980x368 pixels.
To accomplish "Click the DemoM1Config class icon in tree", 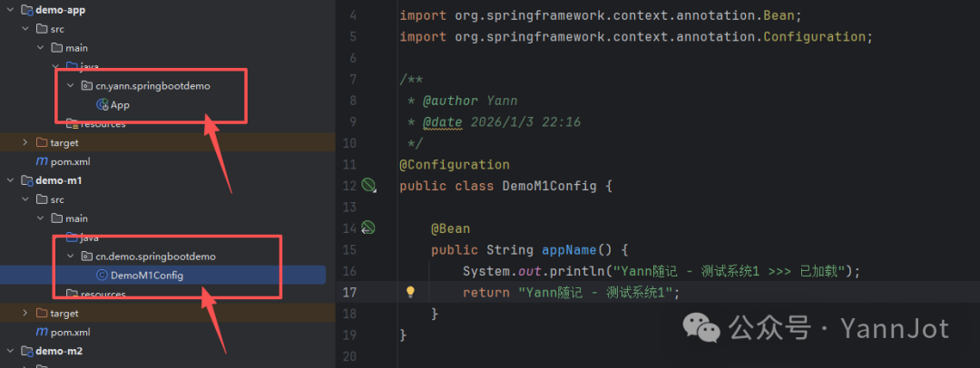I will 103,276.
